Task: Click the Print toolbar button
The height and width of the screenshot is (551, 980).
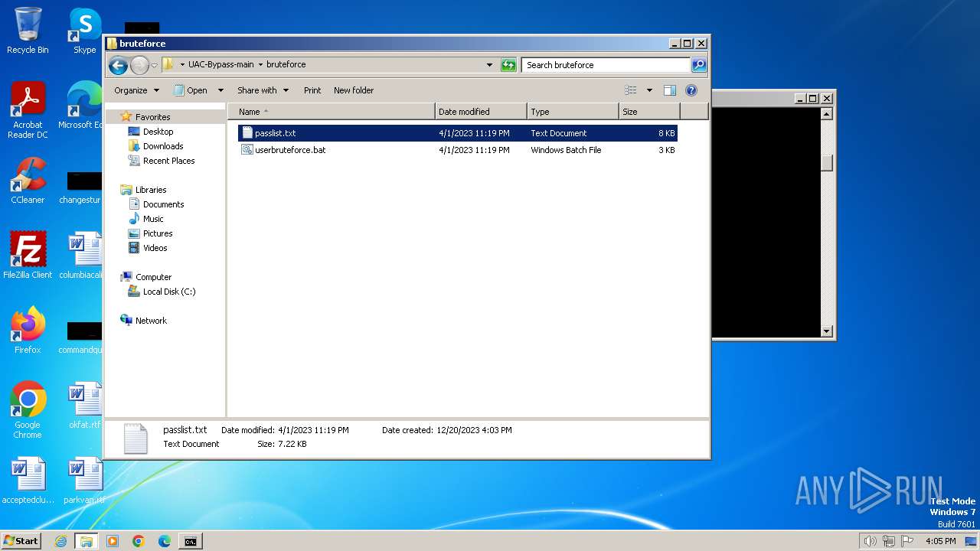Action: pos(312,90)
